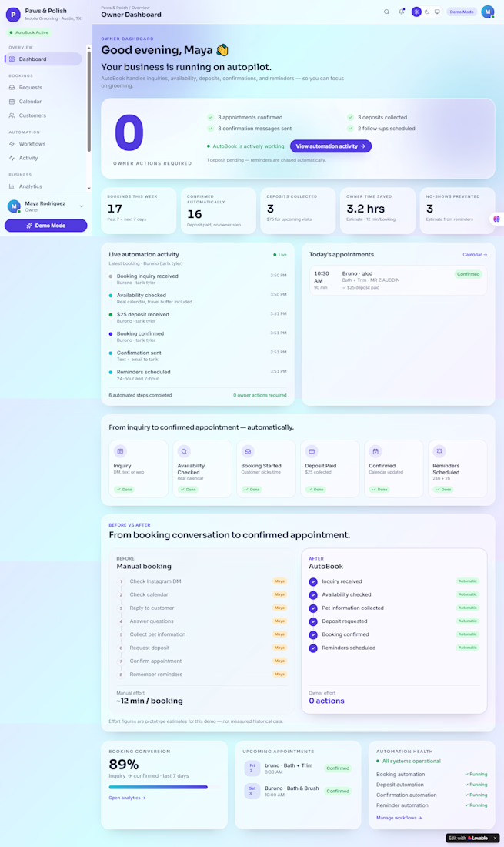The image size is (504, 847).
Task: Click Confirmed badge for Burono Bath & Brush
Action: (338, 792)
